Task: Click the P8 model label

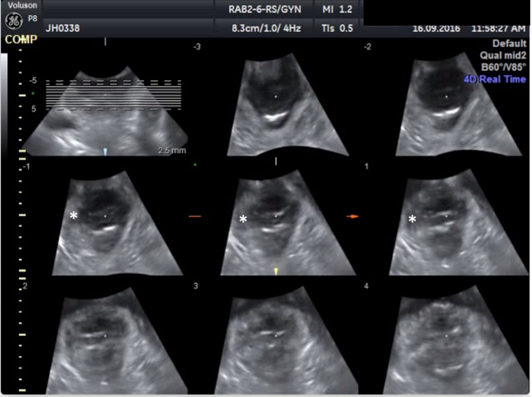Action: click(x=33, y=18)
